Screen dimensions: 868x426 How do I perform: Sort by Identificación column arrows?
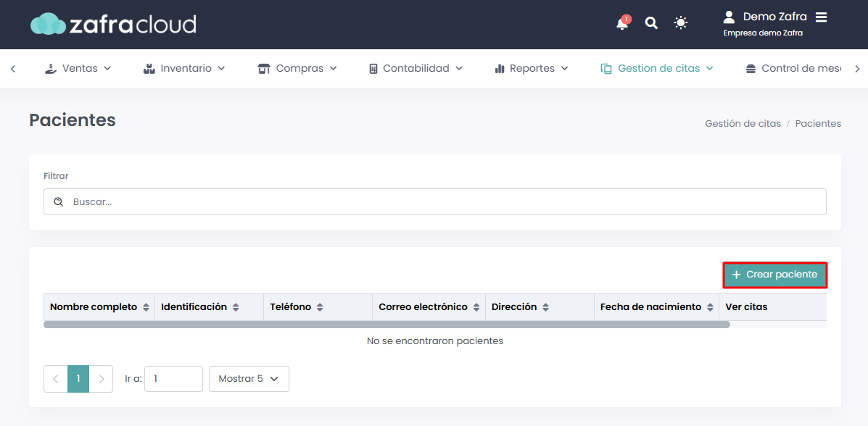click(236, 307)
